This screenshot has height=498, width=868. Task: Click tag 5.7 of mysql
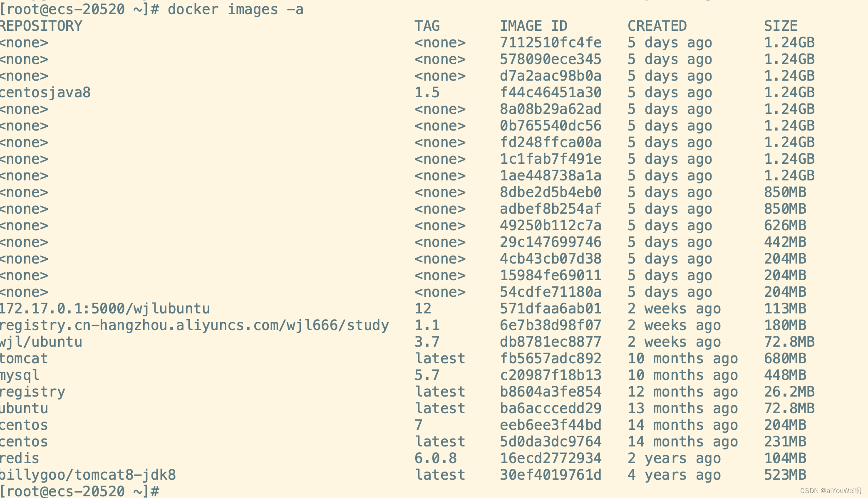click(x=427, y=375)
